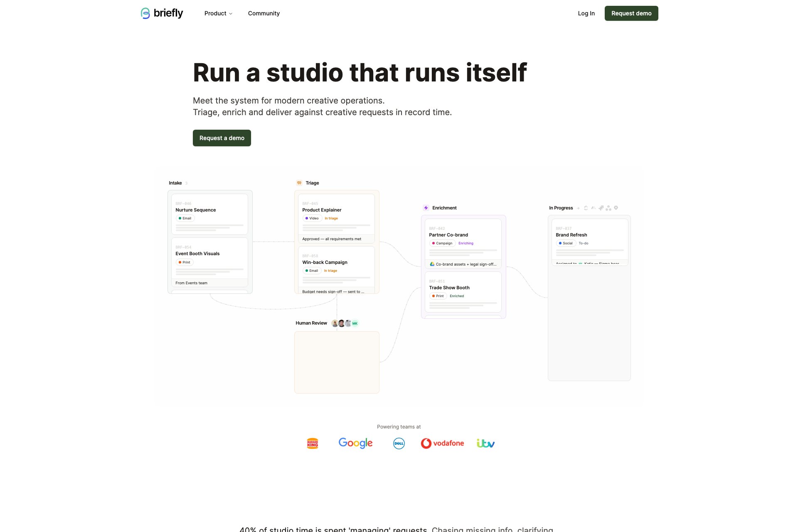Click the Request a demo hero button
Screen dimensions: 798x532
point(222,138)
